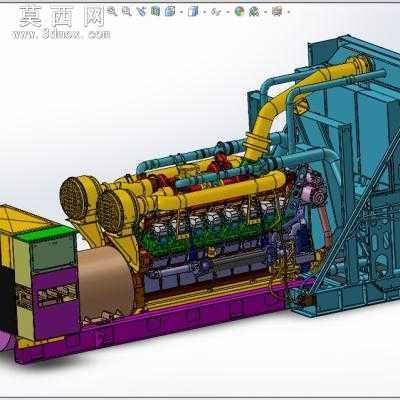Expand the Hide/Show Items dropdown arrow
This screenshot has height=400, width=400.
[x=228, y=12]
